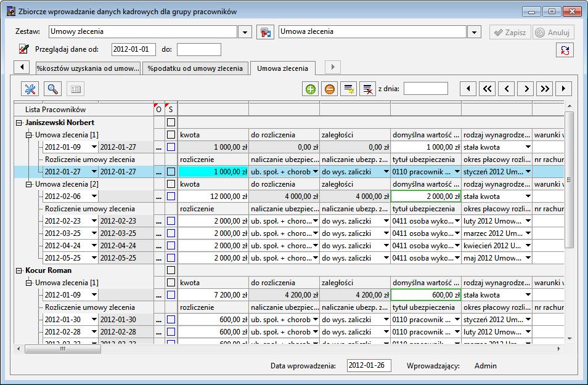
Task: Select the Umowa zlecenia tab
Action: coord(283,68)
